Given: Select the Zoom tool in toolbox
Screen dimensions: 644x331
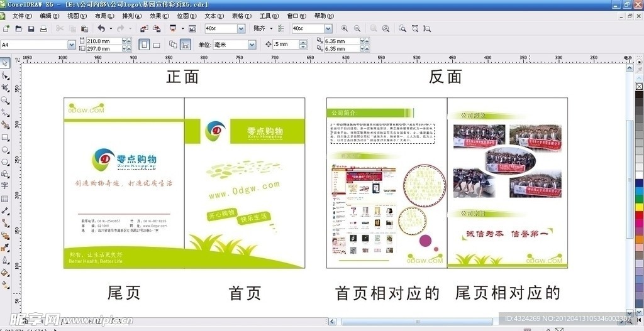Looking at the screenshot, I should pos(5,100).
